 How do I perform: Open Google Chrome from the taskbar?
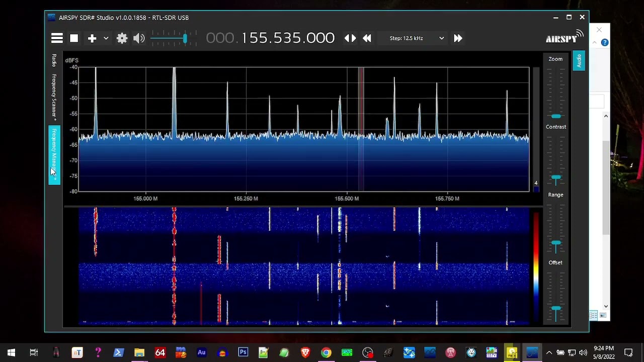click(326, 352)
